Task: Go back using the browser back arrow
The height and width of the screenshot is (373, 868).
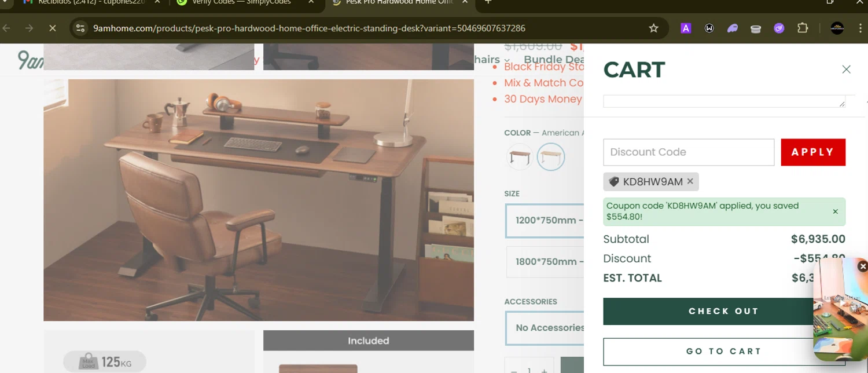Action: 6,28
